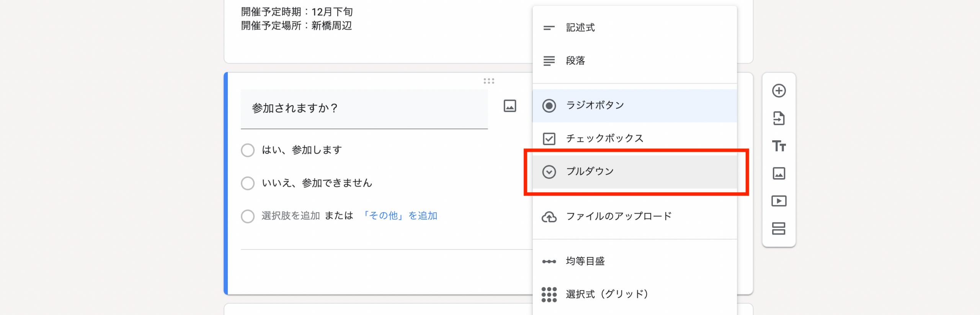Click the '「その他」を追加' link

[x=399, y=216]
